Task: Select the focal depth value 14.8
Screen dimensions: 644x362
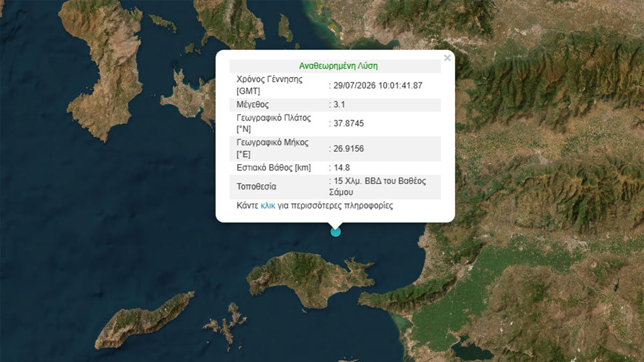Action: (341, 167)
